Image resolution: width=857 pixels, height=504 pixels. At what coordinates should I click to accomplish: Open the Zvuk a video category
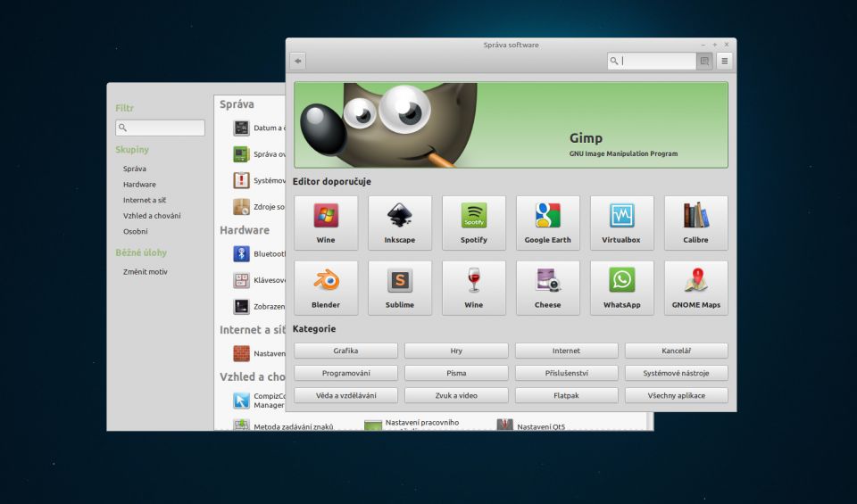456,395
